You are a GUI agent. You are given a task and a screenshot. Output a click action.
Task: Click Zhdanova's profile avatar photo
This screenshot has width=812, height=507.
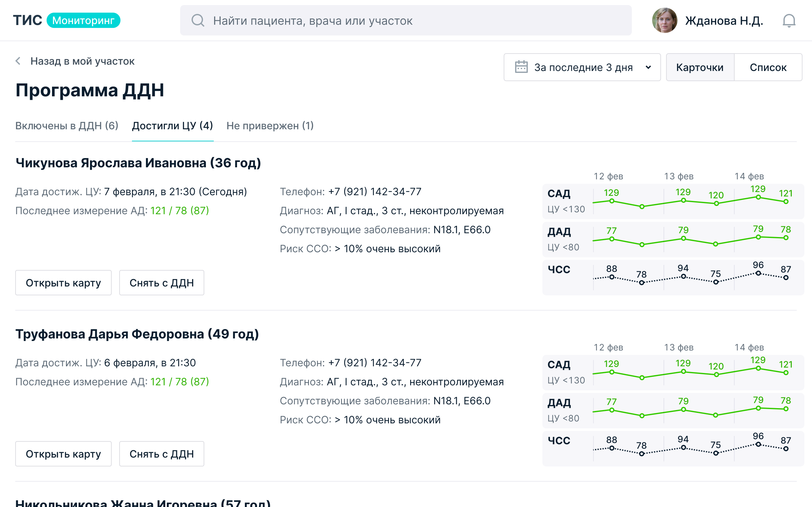(x=665, y=21)
